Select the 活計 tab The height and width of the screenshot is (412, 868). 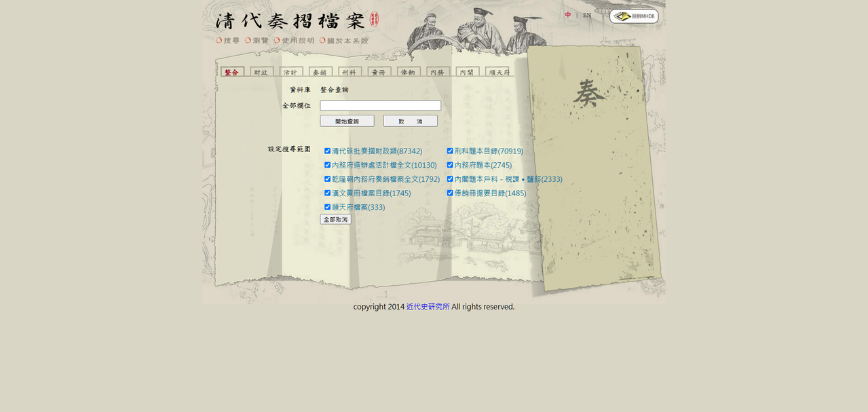point(291,72)
